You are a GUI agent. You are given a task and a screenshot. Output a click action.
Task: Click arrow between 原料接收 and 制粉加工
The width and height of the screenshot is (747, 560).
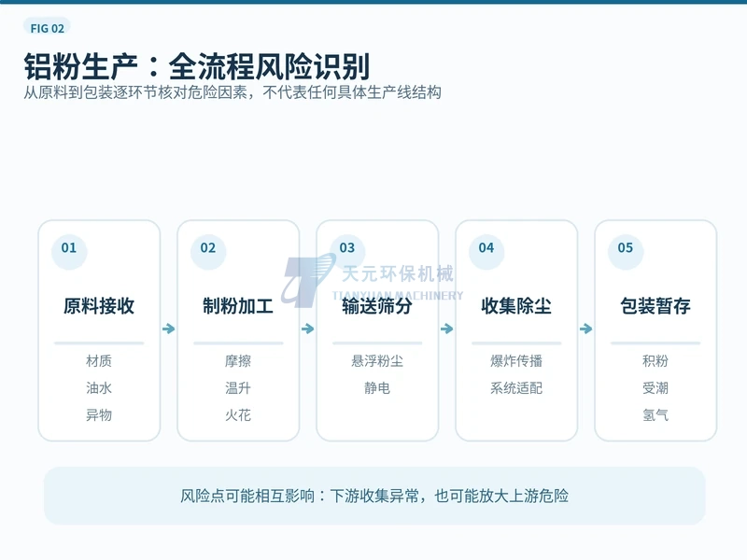tap(169, 329)
